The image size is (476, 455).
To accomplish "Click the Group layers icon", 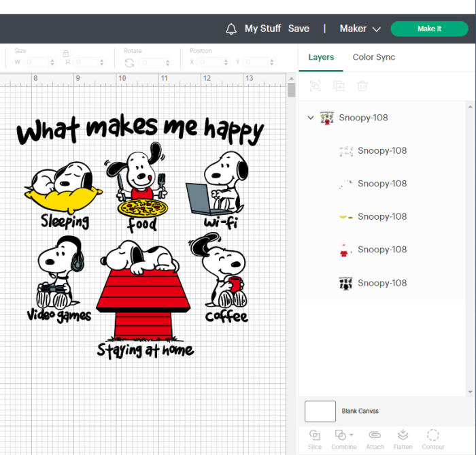I will 316,86.
